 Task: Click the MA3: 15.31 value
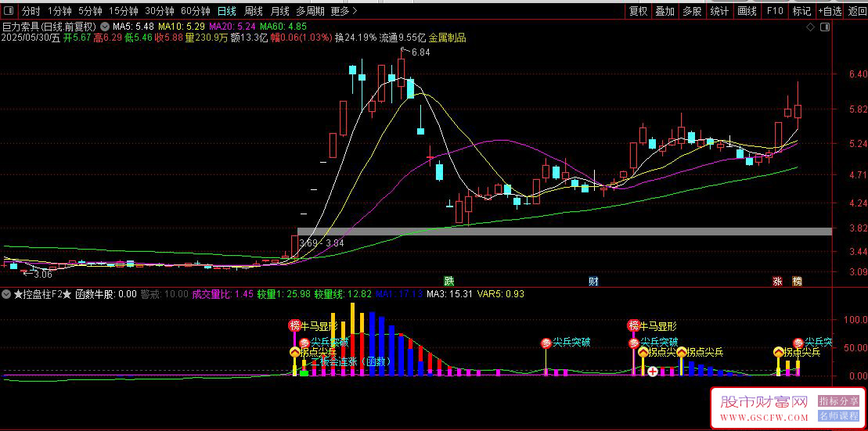click(449, 294)
